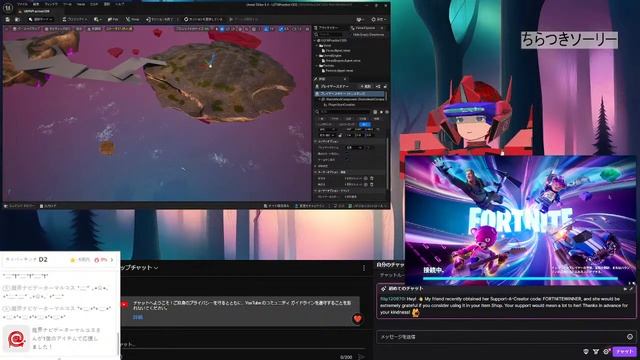
Task: Switch to the Verse Explorer tab
Action: (x=365, y=28)
